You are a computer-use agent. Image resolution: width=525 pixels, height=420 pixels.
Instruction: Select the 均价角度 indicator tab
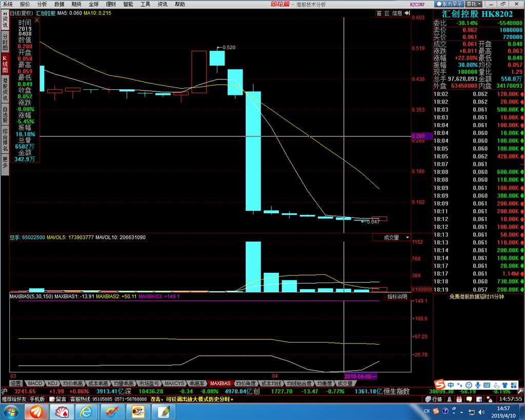[246, 383]
